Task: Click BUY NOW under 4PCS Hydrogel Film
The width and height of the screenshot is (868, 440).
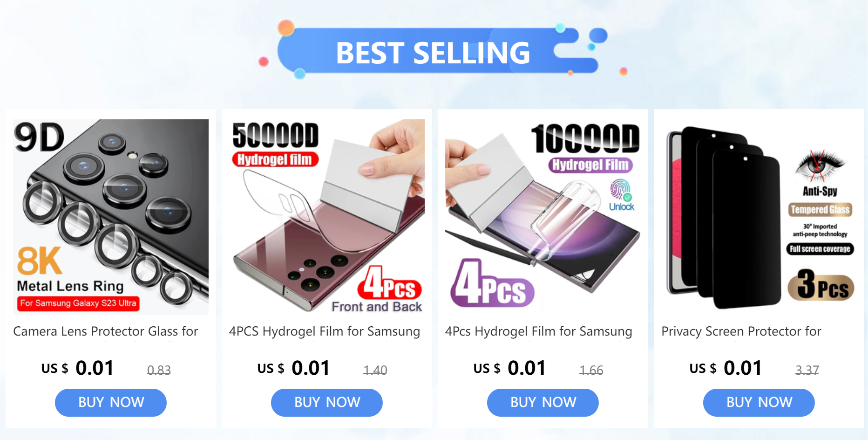Action: coord(327,402)
